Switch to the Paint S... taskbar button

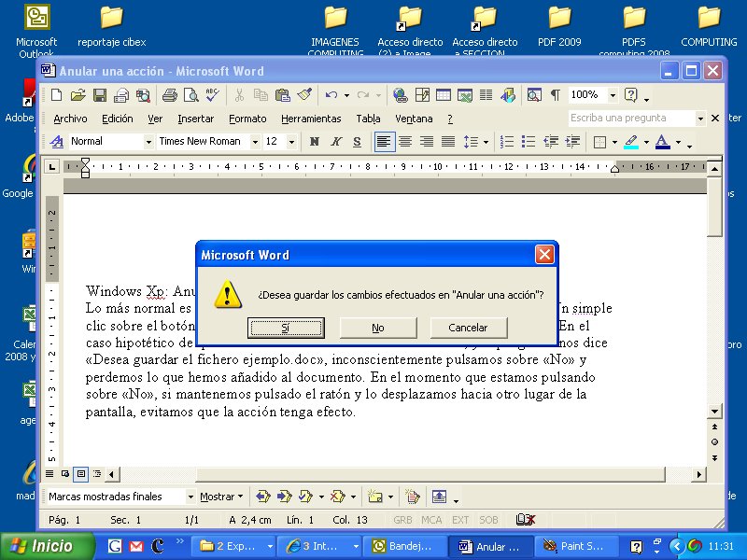[575, 546]
